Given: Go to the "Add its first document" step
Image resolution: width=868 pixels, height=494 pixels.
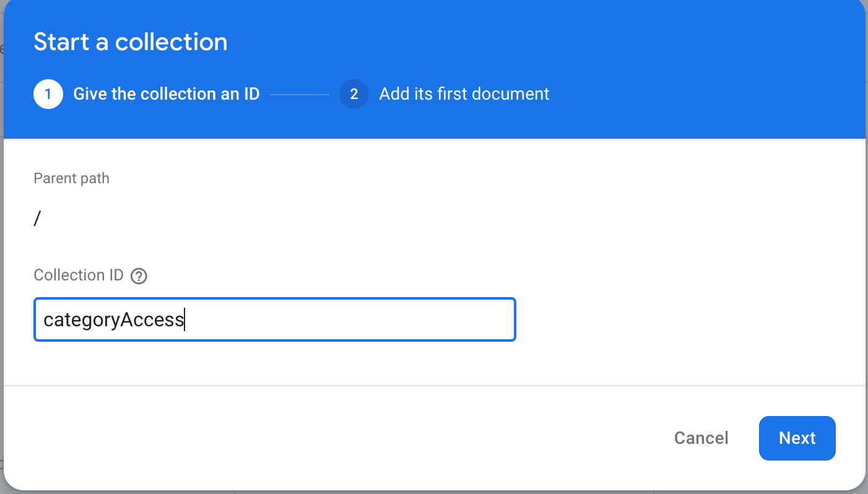Looking at the screenshot, I should 464,94.
